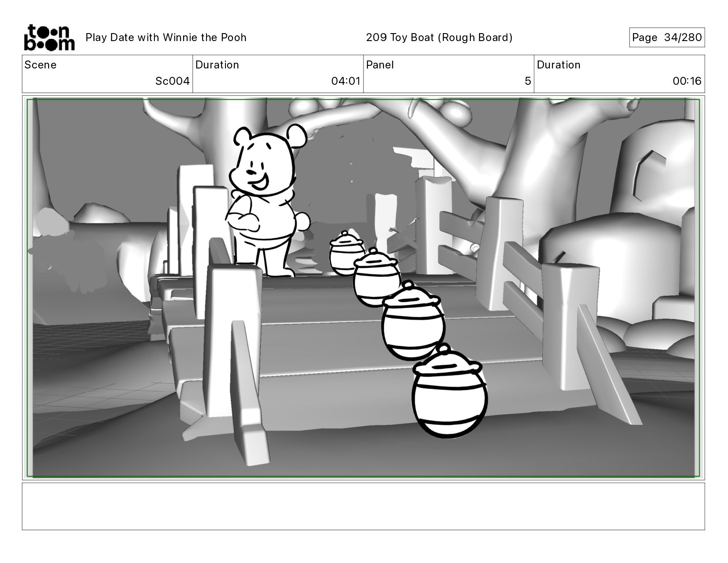Viewport: 728px width, 563px height.
Task: Click the largest foreground honey pot drawing
Action: pos(450,391)
